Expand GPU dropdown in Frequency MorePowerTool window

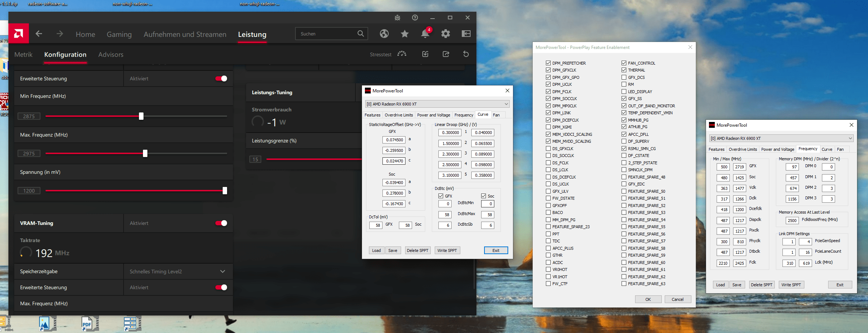coord(850,138)
